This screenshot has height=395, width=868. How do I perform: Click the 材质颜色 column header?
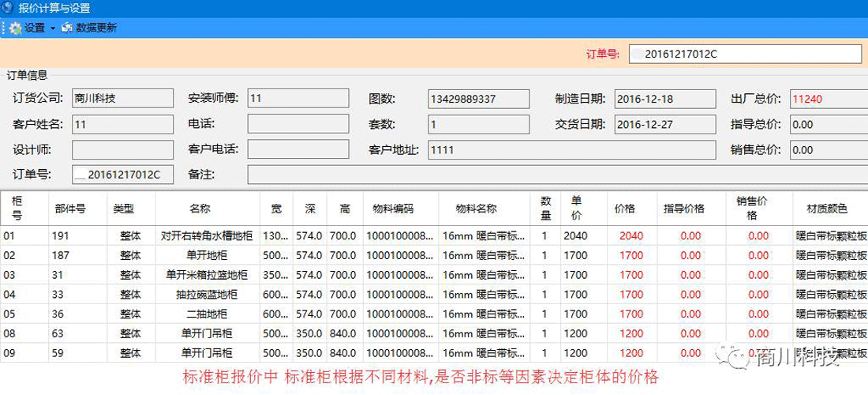(x=826, y=209)
